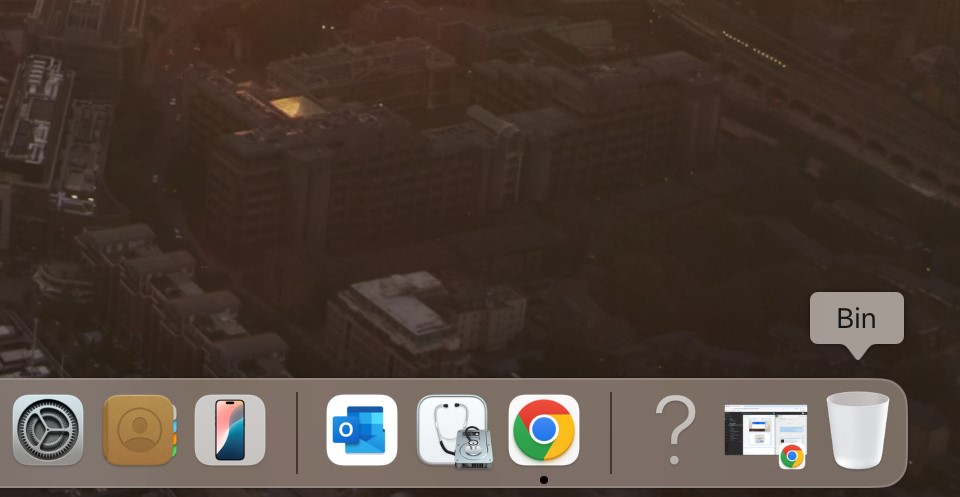This screenshot has width=960, height=497.
Task: Click the gear center of System Settings
Action: [x=48, y=430]
